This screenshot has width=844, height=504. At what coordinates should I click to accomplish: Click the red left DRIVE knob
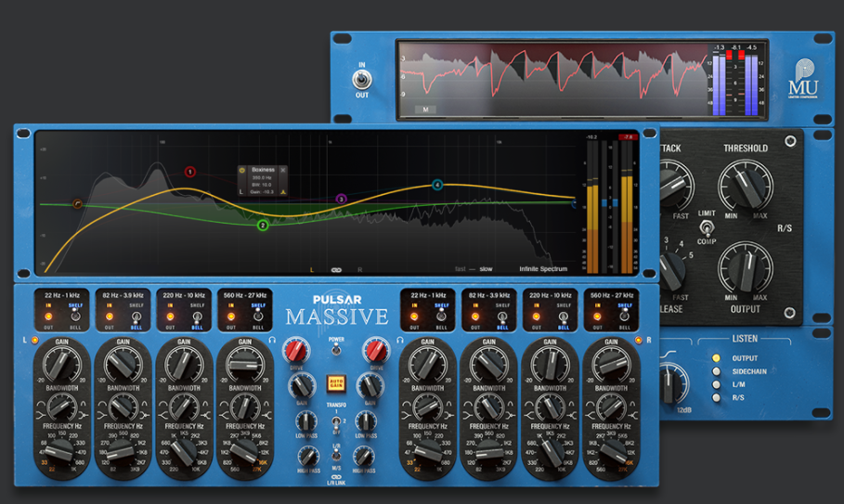coord(296,351)
